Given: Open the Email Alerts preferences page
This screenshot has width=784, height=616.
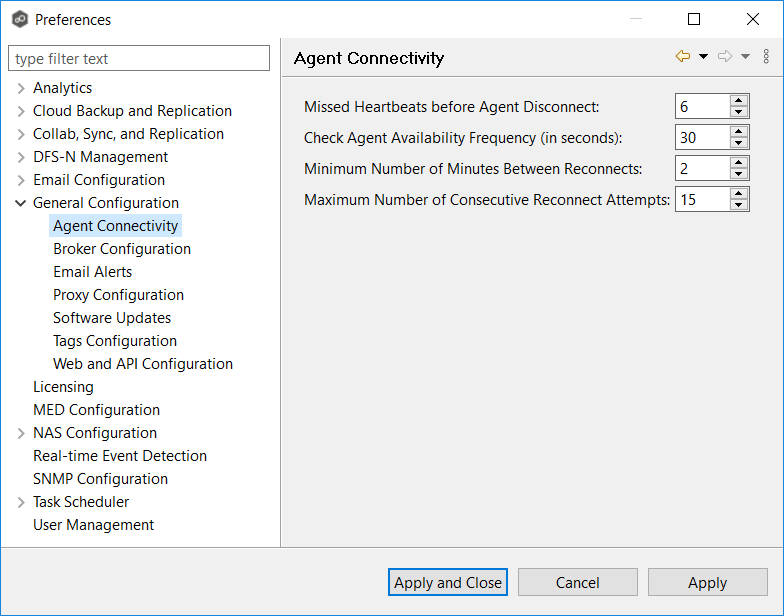Looking at the screenshot, I should pyautogui.click(x=92, y=272).
